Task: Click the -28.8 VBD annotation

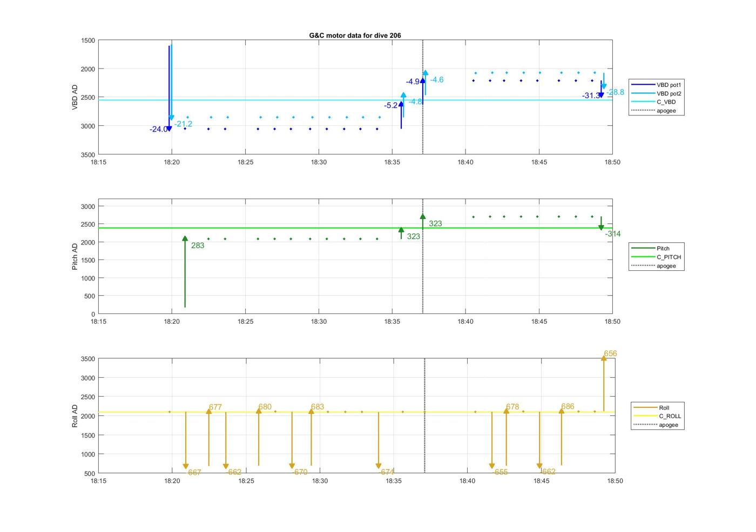Action: point(615,92)
